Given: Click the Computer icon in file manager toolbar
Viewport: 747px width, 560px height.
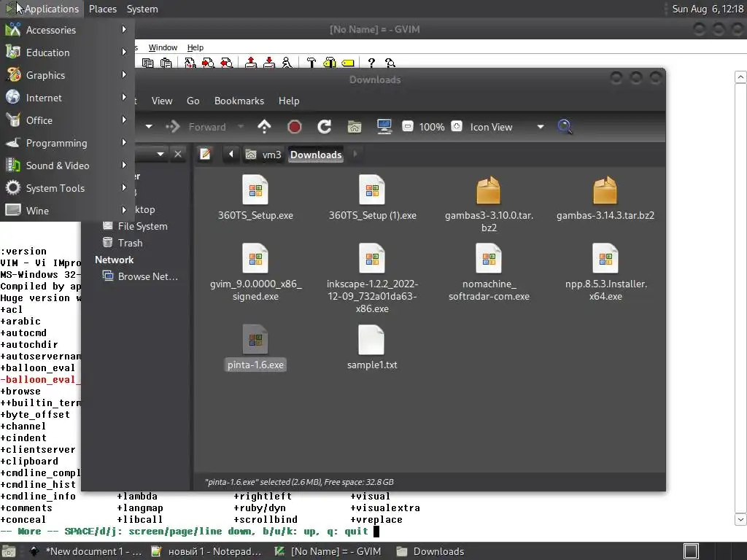Looking at the screenshot, I should (x=384, y=127).
